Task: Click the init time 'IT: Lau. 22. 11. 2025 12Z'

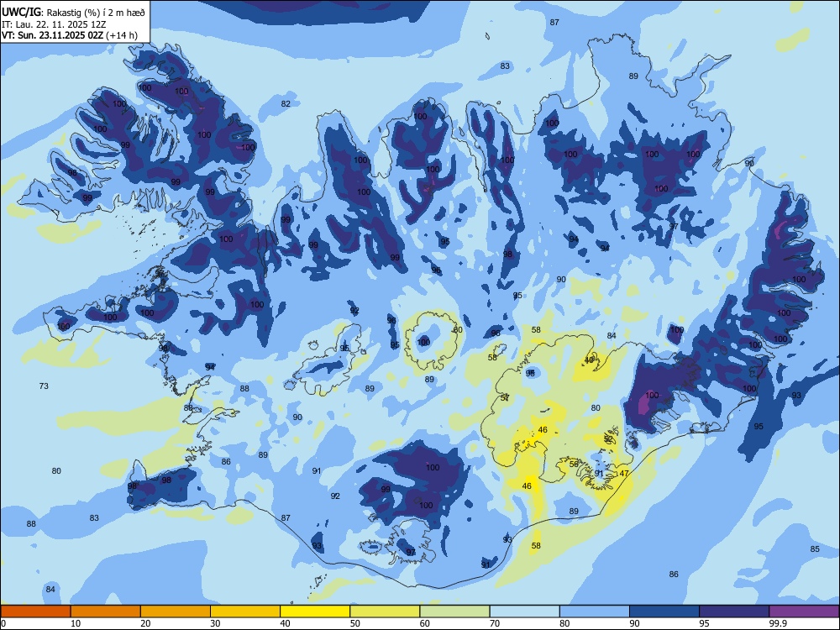Action: coord(54,24)
